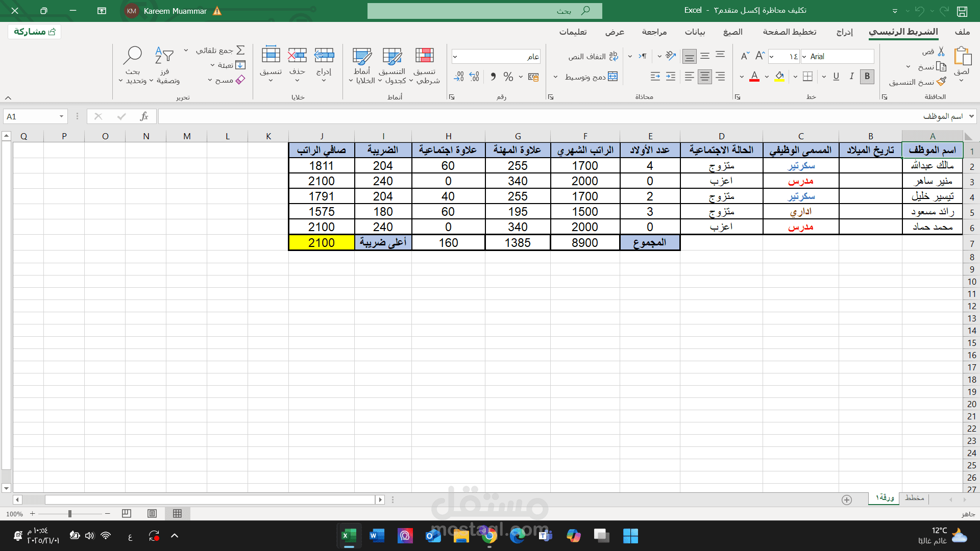Click the yellow fill color button
Screen dimensions: 980x551
(x=779, y=77)
